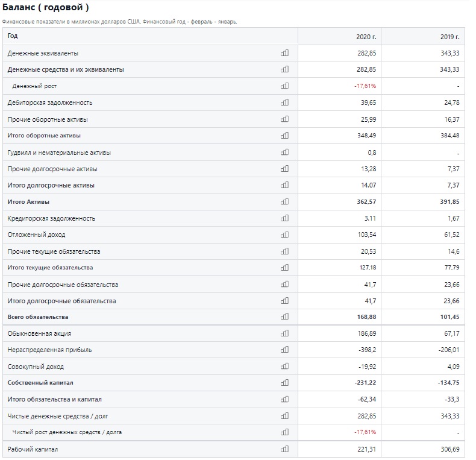Show chart for Чистые денежные средства / долг

pyautogui.click(x=284, y=415)
